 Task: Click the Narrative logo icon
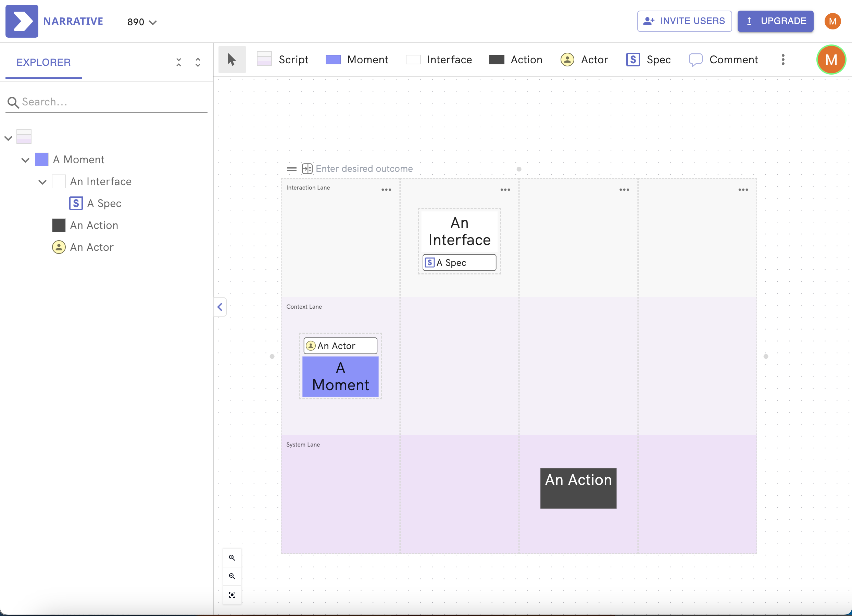click(22, 22)
